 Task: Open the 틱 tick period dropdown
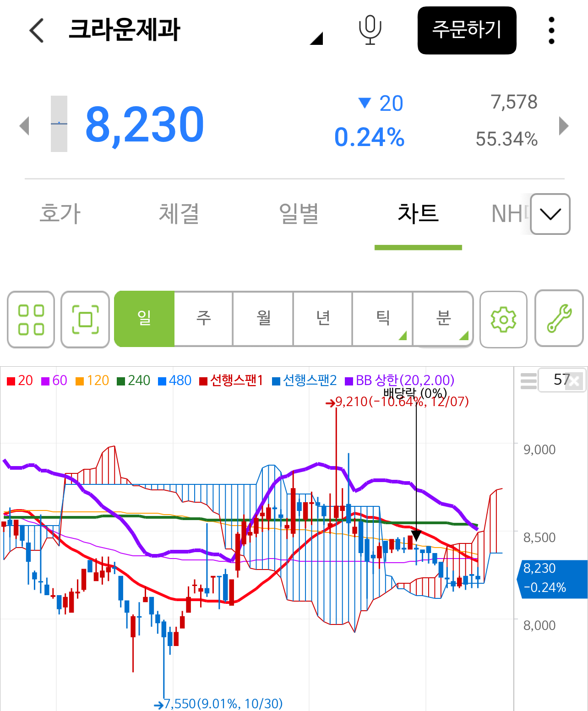tap(383, 319)
